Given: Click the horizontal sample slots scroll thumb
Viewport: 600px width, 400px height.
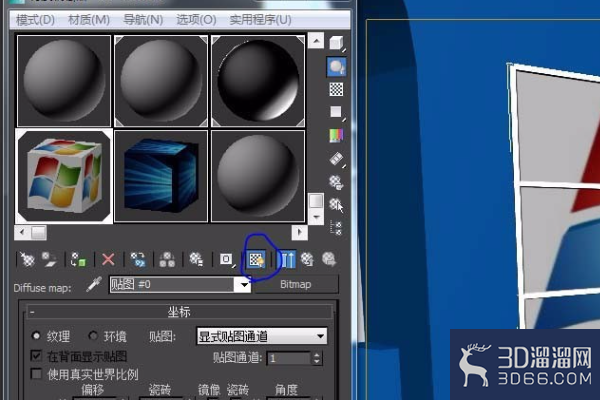Looking at the screenshot, I should [39, 232].
